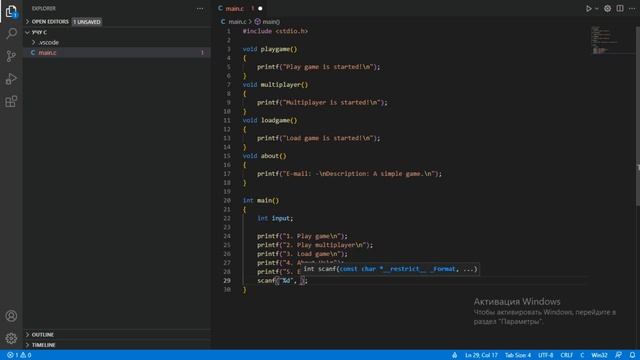Screen dimensions: 640x360
Task: Click line number 20 in gutter
Action: click(x=227, y=200)
